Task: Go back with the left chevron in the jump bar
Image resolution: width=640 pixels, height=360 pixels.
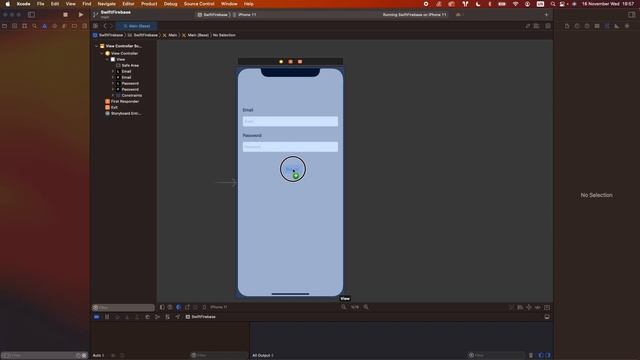Action: [x=105, y=26]
